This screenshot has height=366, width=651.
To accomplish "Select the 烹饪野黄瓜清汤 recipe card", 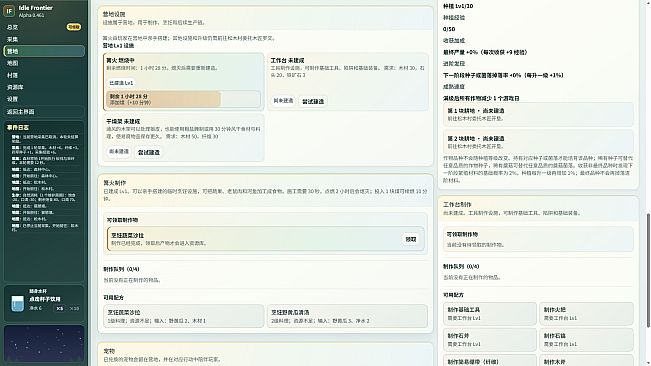I will pyautogui.click(x=347, y=316).
